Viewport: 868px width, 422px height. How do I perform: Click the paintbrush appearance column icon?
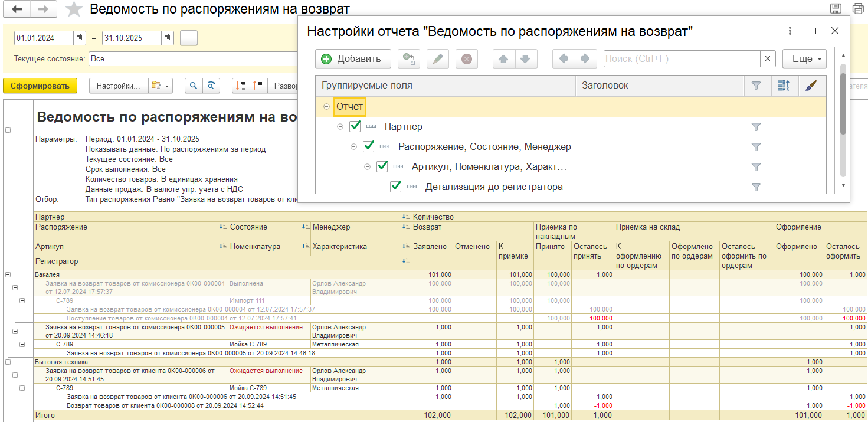point(812,86)
